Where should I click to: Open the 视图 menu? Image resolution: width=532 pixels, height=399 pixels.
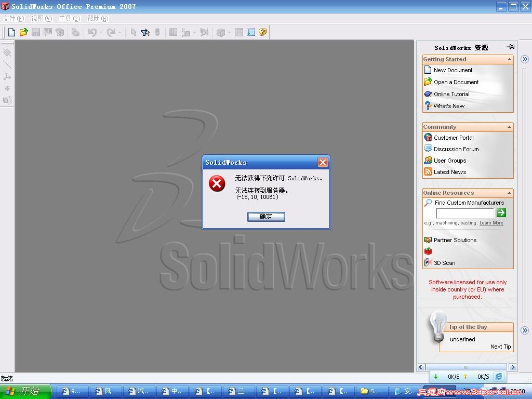click(x=42, y=18)
